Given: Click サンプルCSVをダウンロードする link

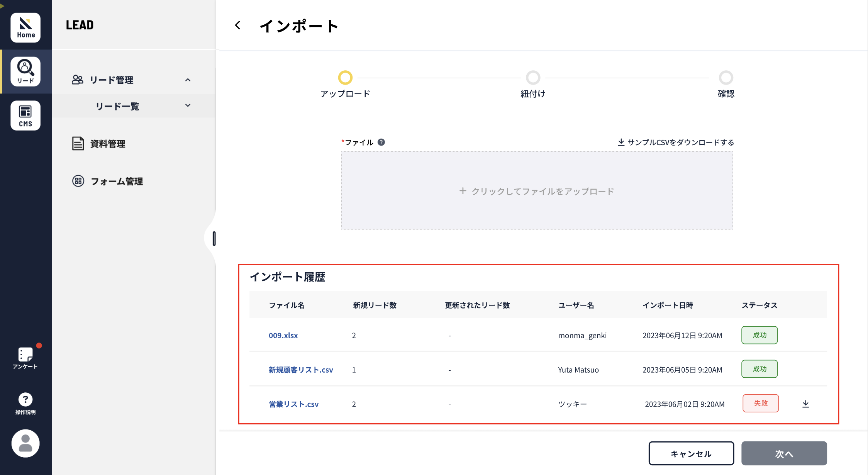Looking at the screenshot, I should coord(676,142).
